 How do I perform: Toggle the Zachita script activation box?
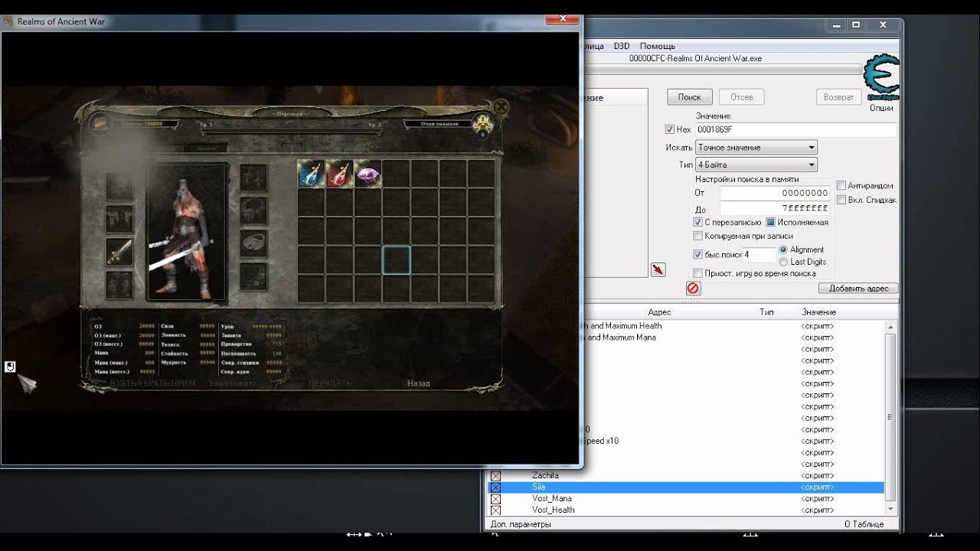495,476
